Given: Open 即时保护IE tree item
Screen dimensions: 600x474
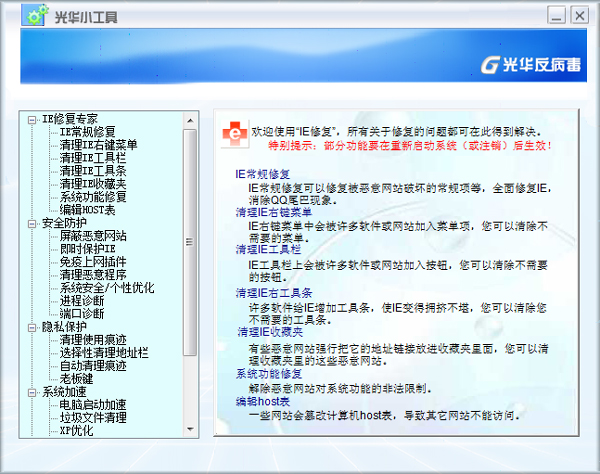Looking at the screenshot, I should [x=87, y=249].
